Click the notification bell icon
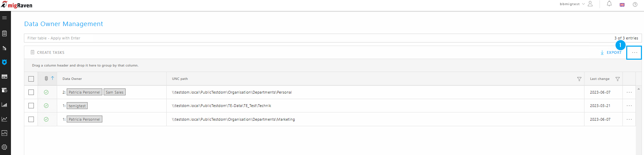The image size is (644, 155). pos(609,4)
